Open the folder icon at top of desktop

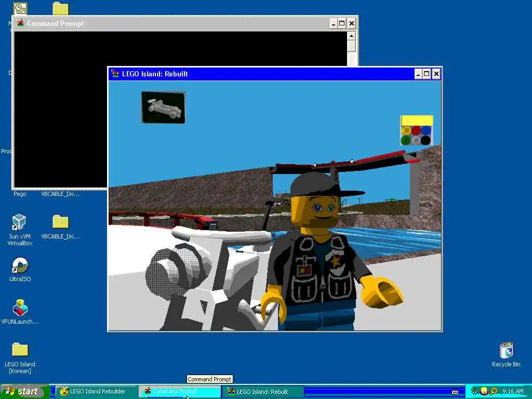coord(61,9)
